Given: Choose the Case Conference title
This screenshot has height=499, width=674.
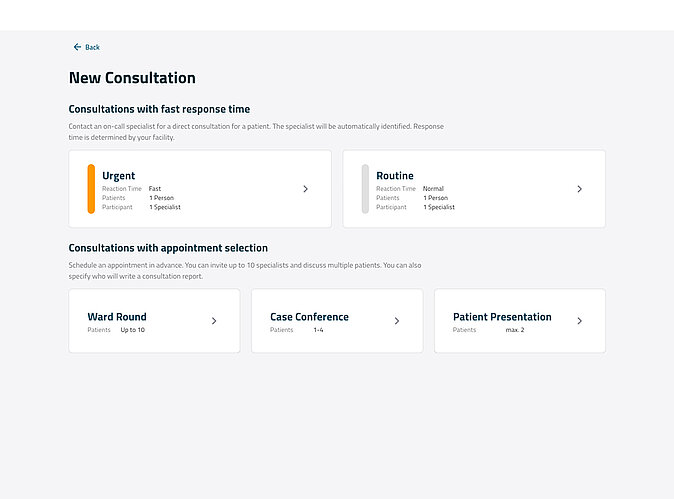Looking at the screenshot, I should pyautogui.click(x=309, y=317).
